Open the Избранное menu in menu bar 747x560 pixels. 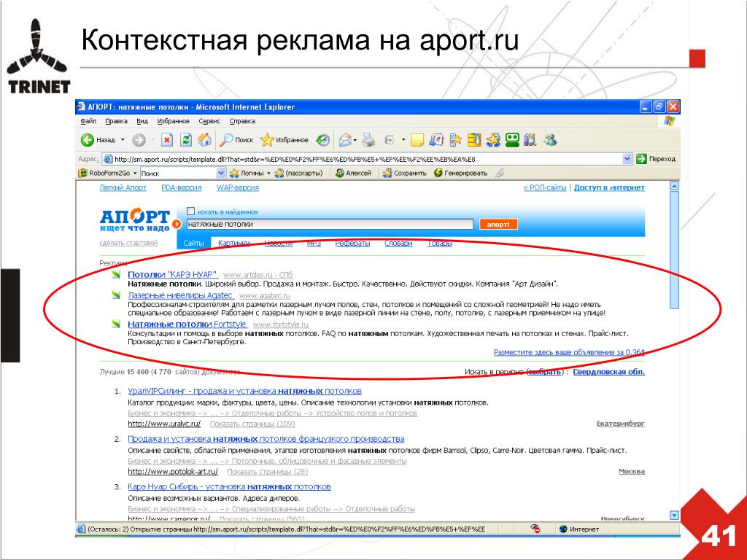click(x=174, y=122)
